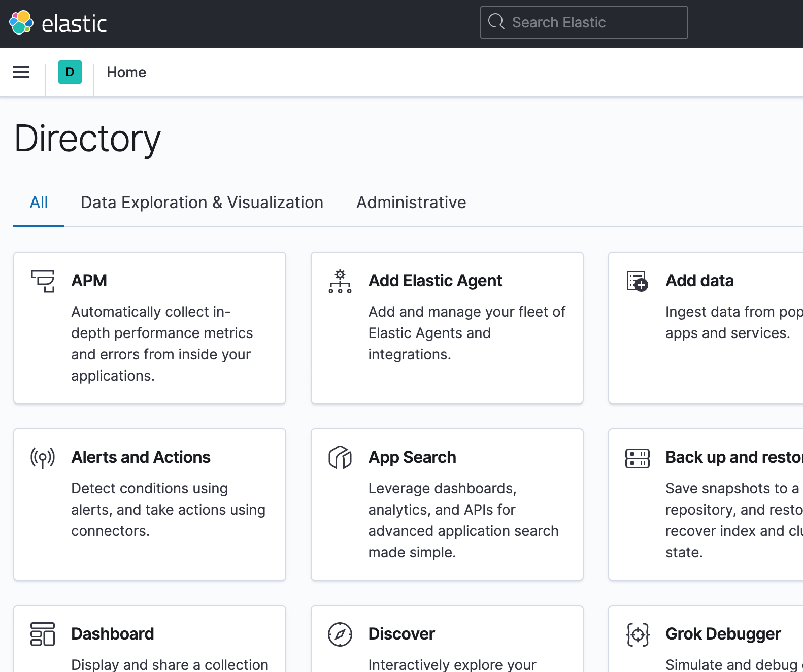Click the search magnifier icon
Image resolution: width=803 pixels, height=672 pixels.
(496, 22)
